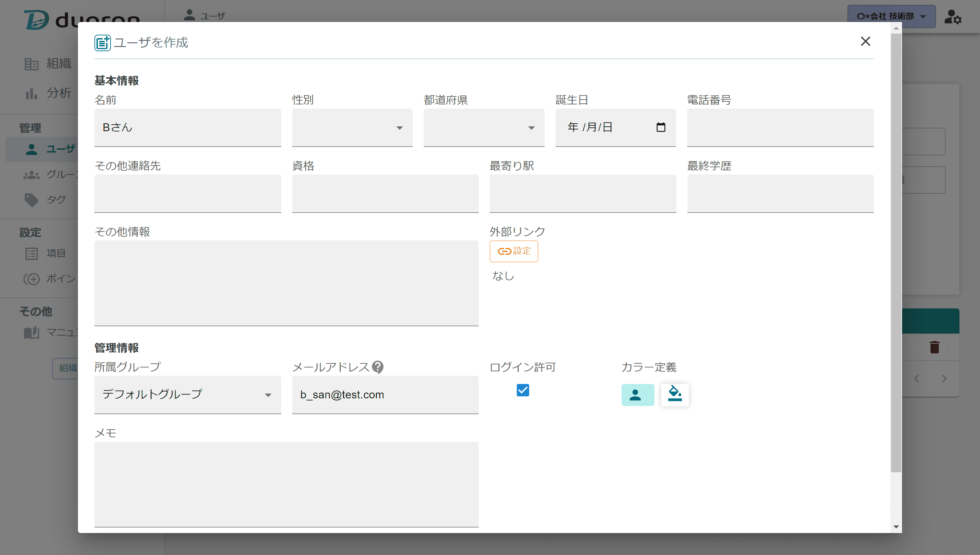This screenshot has height=555, width=980.
Task: Click the dialog vertical scrollbar thumb
Action: point(896,252)
